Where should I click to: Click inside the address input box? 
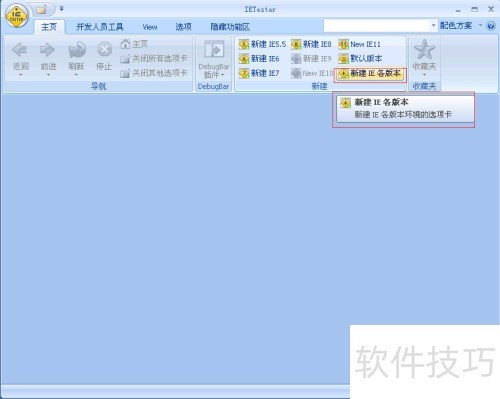(x=376, y=26)
